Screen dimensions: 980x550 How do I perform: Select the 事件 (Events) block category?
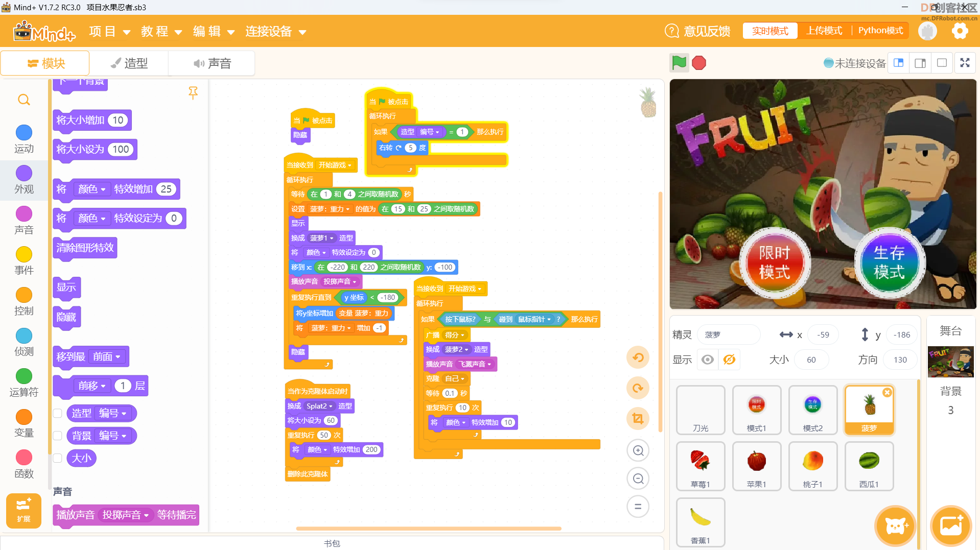tap(24, 261)
